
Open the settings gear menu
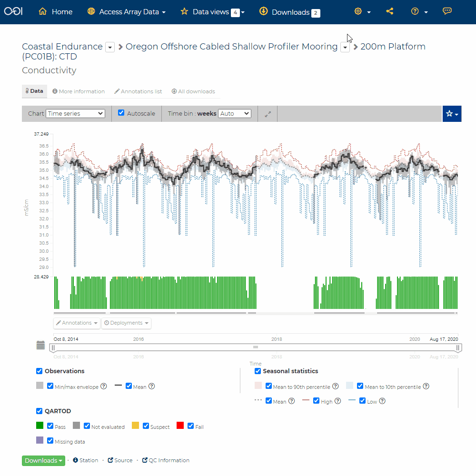tap(362, 12)
